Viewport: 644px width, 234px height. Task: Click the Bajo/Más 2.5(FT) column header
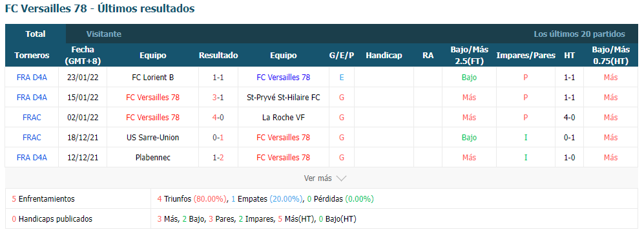pos(469,55)
